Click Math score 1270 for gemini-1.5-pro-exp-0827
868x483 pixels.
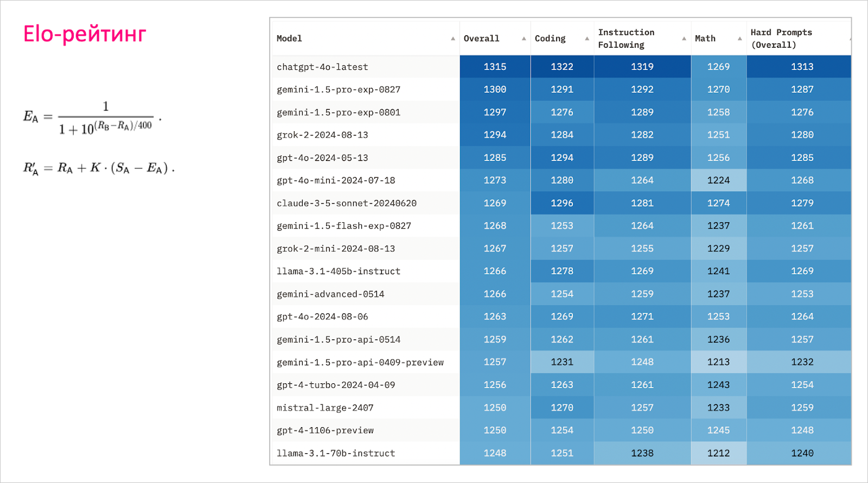[x=718, y=89]
